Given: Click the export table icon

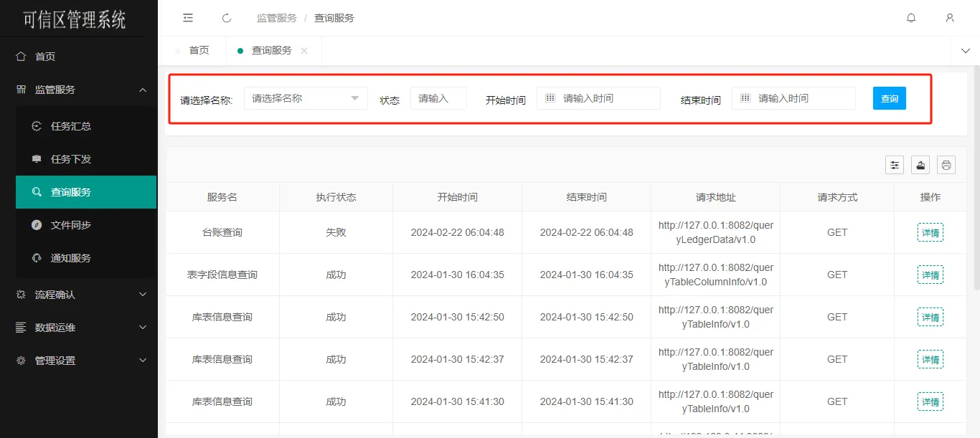Looking at the screenshot, I should coord(920,165).
